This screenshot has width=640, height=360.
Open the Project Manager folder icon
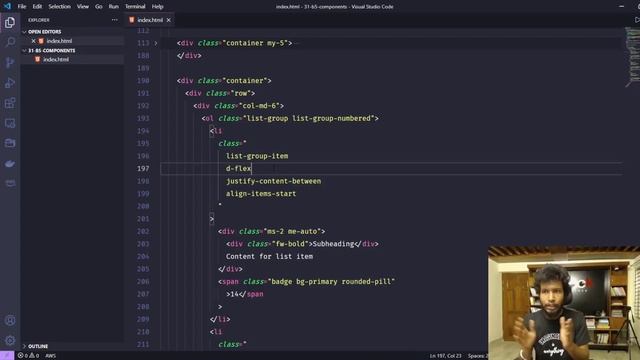click(10, 143)
